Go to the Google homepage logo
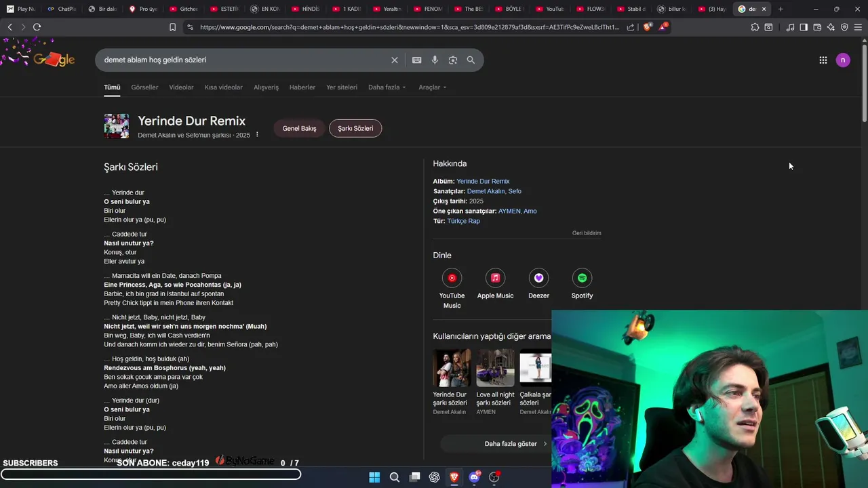This screenshot has height=488, width=868. 54,60
